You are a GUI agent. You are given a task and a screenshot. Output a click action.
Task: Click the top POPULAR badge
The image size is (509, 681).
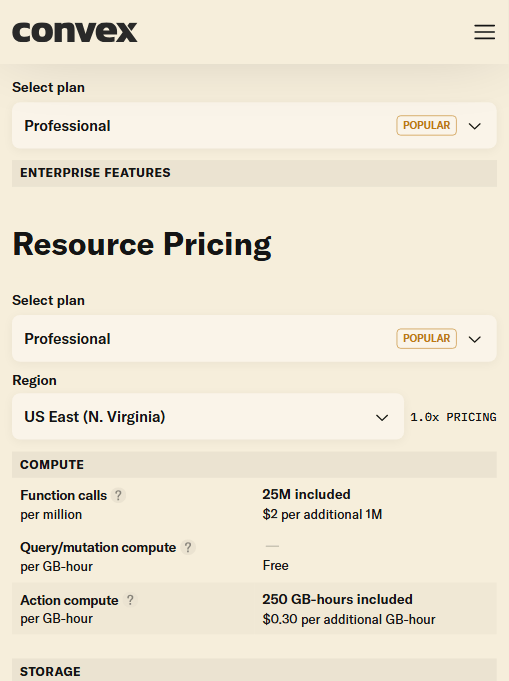426,125
